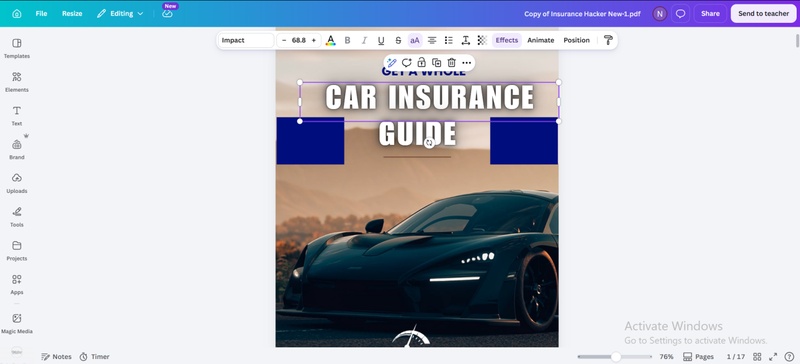Image resolution: width=800 pixels, height=364 pixels.
Task: Click the document title Copy of Insurance Hacker New-1.pdf
Action: point(582,14)
